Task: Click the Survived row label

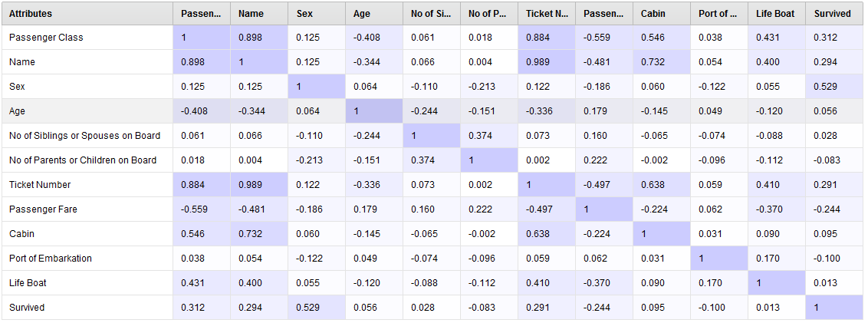Action: click(x=27, y=308)
